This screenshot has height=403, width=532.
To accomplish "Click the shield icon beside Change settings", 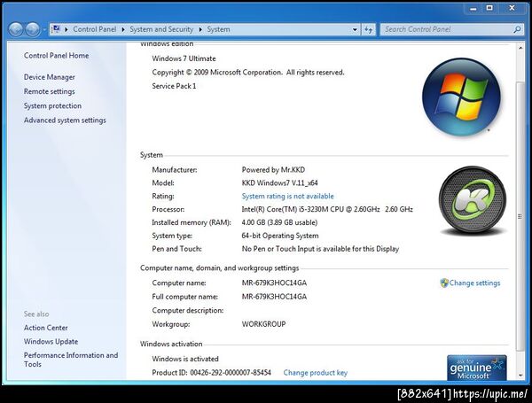I will tap(444, 283).
